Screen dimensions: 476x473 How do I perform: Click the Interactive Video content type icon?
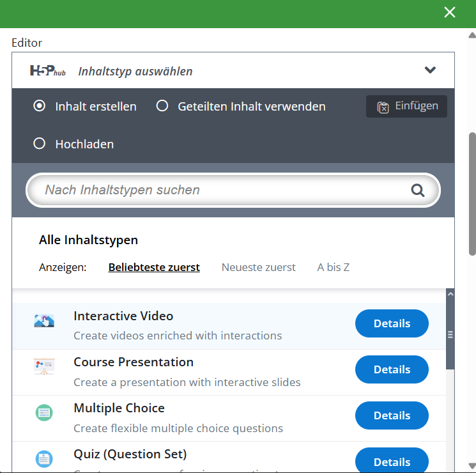coord(44,321)
